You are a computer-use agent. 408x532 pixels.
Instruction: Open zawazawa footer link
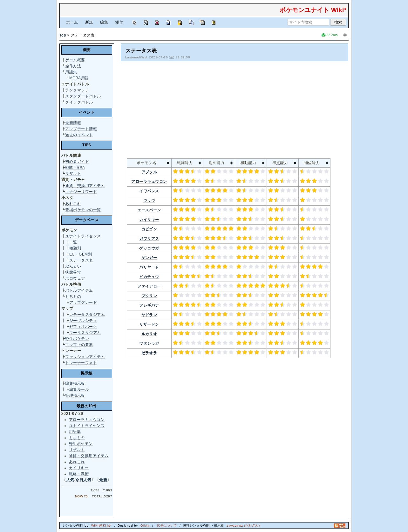point(243,526)
